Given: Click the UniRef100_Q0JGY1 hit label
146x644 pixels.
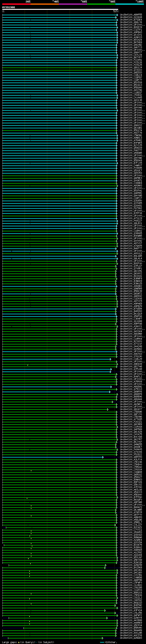Looking at the screenshot, I should coord(131,35).
